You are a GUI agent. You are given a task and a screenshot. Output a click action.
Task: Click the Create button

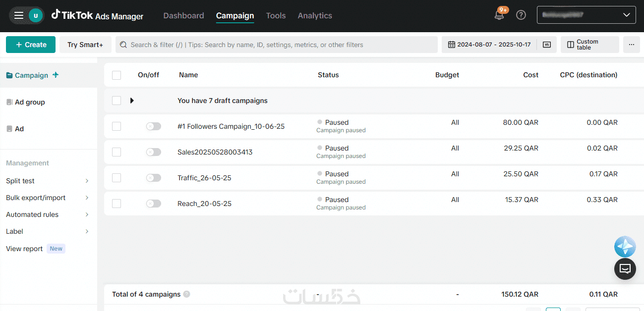pyautogui.click(x=31, y=45)
